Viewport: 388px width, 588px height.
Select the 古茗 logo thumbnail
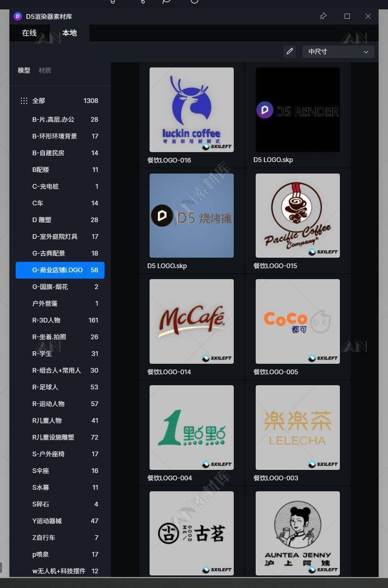pos(191,533)
